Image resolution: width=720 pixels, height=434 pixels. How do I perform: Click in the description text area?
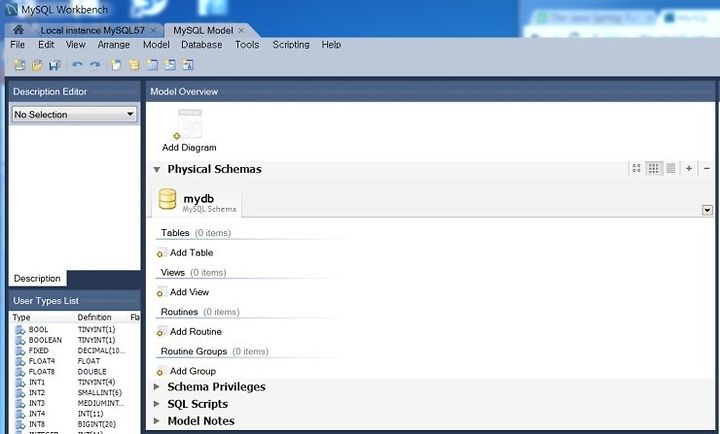click(74, 197)
